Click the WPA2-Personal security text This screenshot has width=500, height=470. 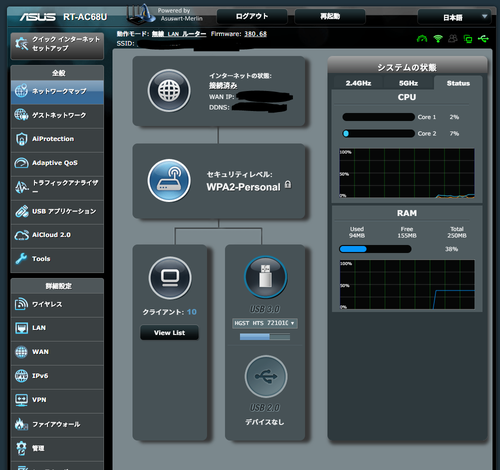click(x=243, y=187)
